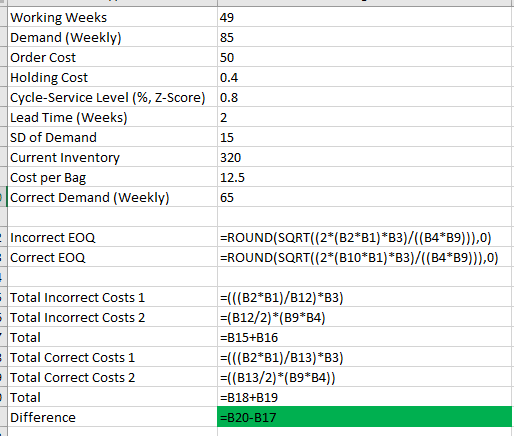Click the 'Difference' label cell
Screen dimensions: 514x436
click(112, 417)
